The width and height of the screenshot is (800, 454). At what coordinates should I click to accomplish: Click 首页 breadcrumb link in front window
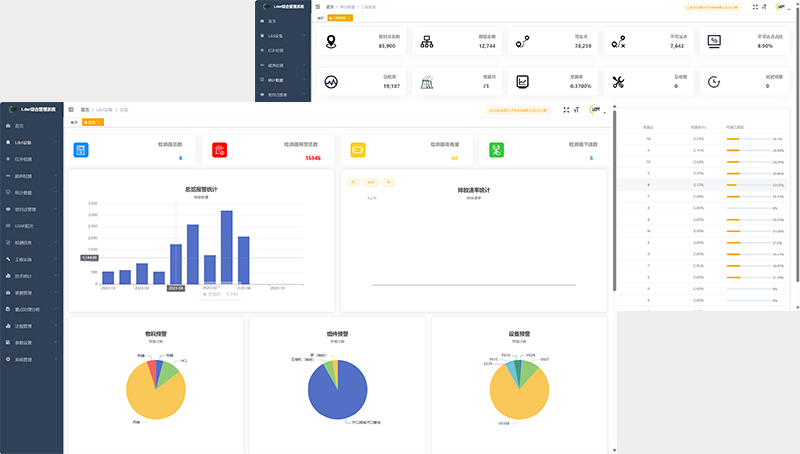click(x=85, y=109)
